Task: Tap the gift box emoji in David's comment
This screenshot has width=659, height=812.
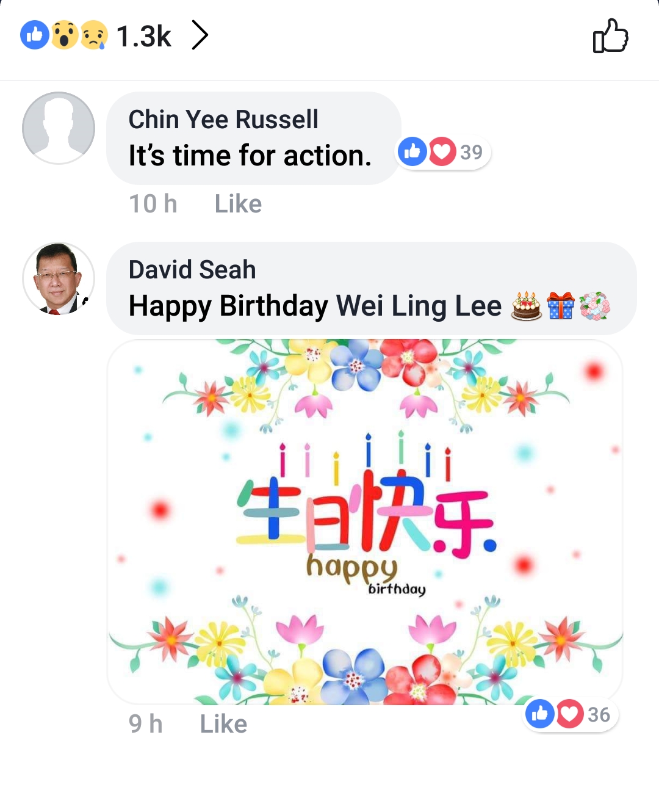Action: 561,306
